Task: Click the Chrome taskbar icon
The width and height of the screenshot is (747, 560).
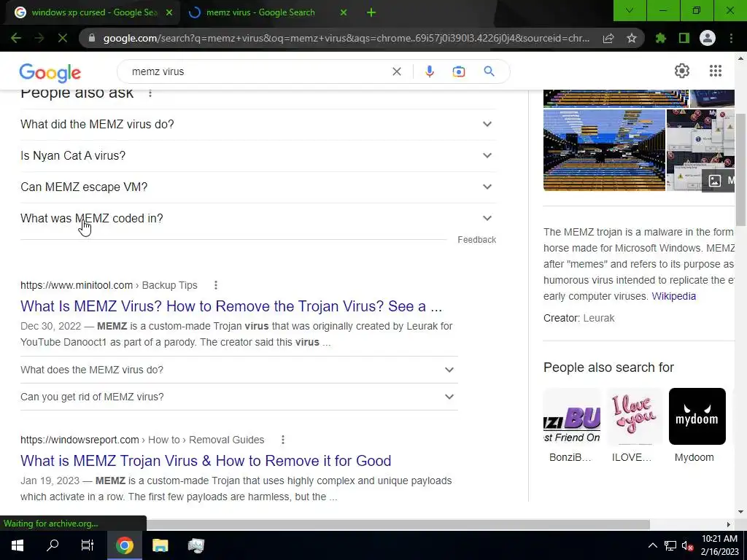Action: [x=124, y=545]
